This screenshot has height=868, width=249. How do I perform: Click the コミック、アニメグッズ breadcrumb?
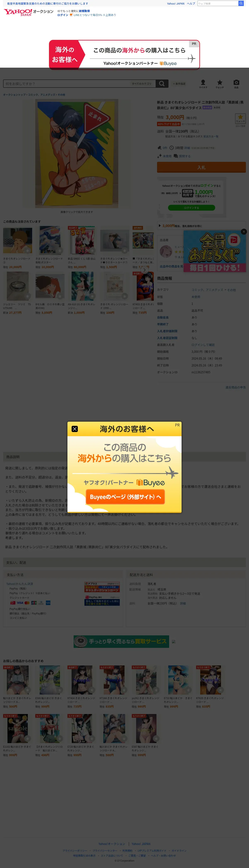[x=41, y=95]
